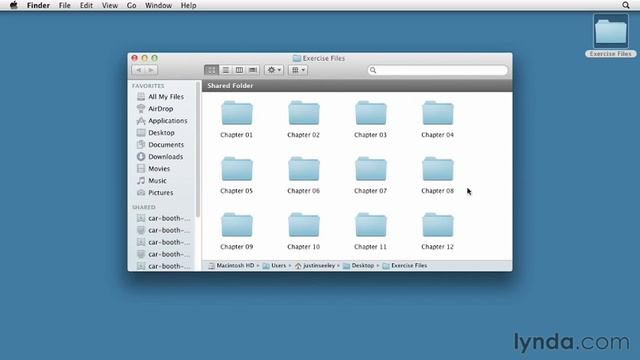Click the Chapter 06 folder name label

coord(304,191)
